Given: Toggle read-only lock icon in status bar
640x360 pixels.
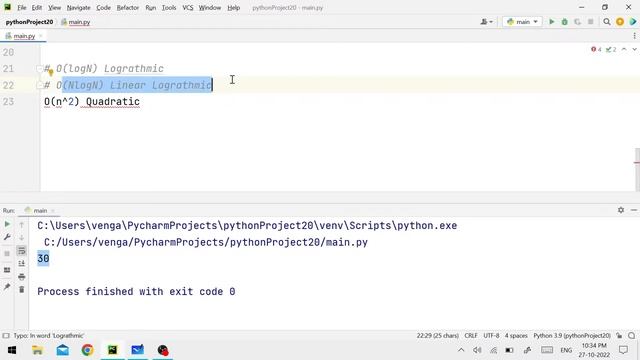Looking at the screenshot, I should click(x=619, y=336).
